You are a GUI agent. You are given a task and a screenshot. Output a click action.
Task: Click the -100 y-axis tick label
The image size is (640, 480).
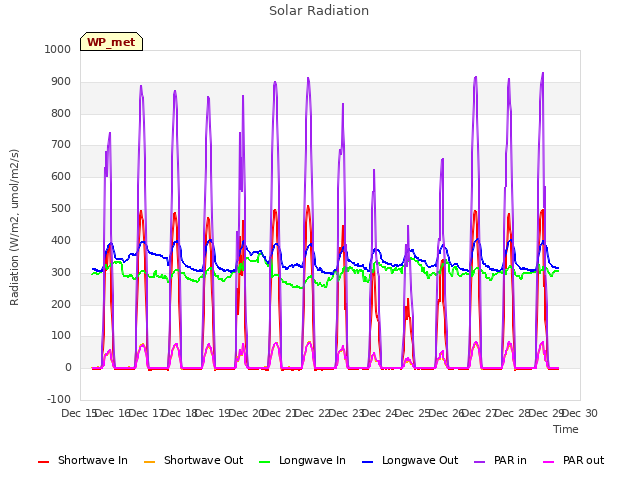[59, 399]
